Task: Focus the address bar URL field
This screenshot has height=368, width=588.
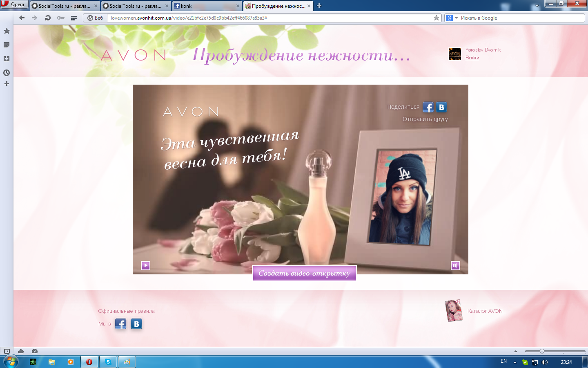Action: pos(269,18)
